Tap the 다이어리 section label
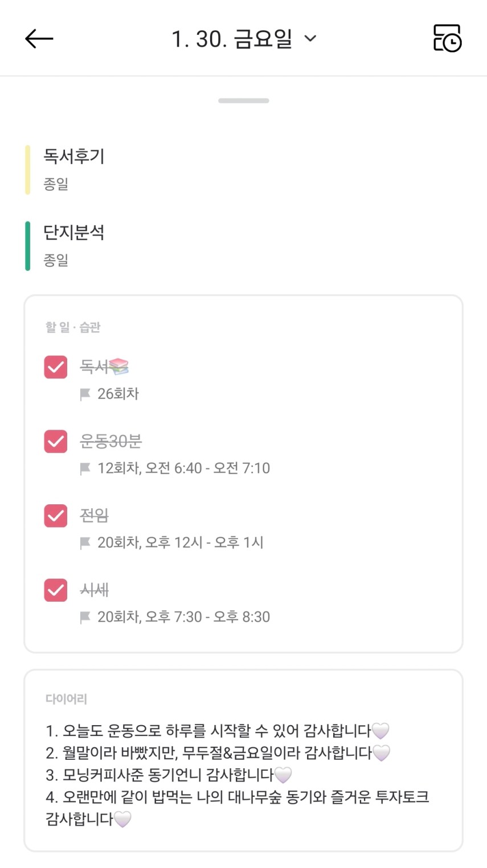The width and height of the screenshot is (487, 868). click(x=66, y=699)
